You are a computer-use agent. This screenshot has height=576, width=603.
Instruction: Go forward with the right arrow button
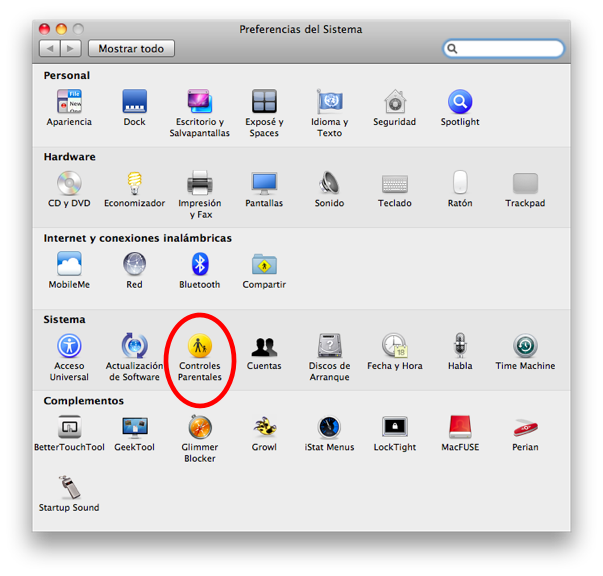coord(71,48)
